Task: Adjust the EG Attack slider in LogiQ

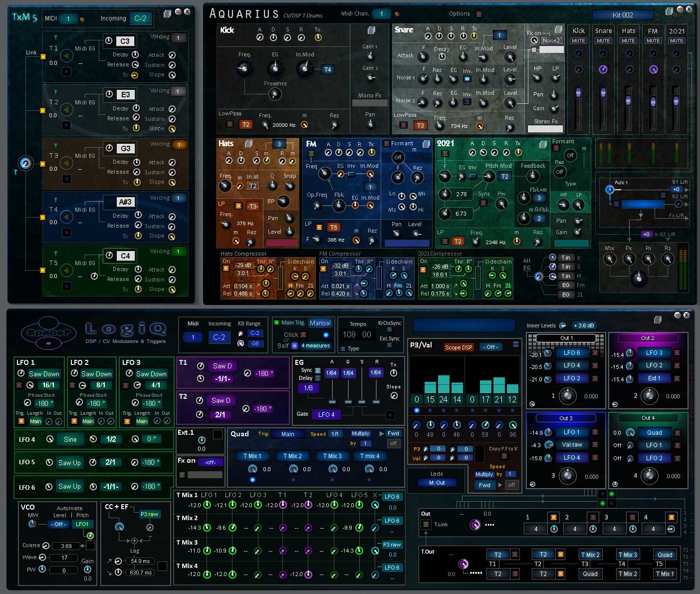Action: pyautogui.click(x=332, y=401)
